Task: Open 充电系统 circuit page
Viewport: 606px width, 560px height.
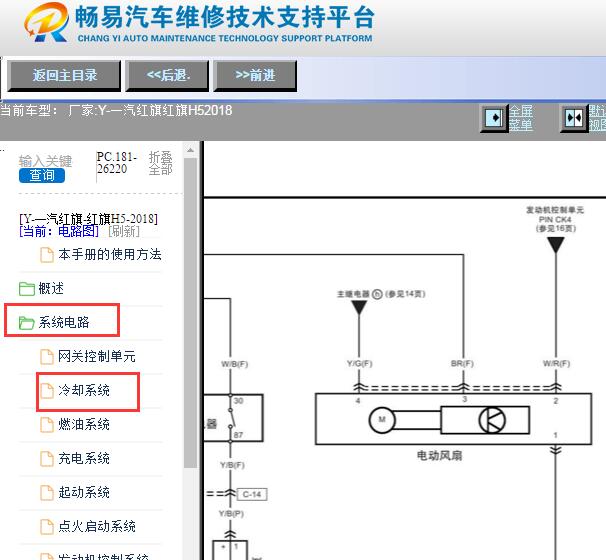Action: click(84, 458)
